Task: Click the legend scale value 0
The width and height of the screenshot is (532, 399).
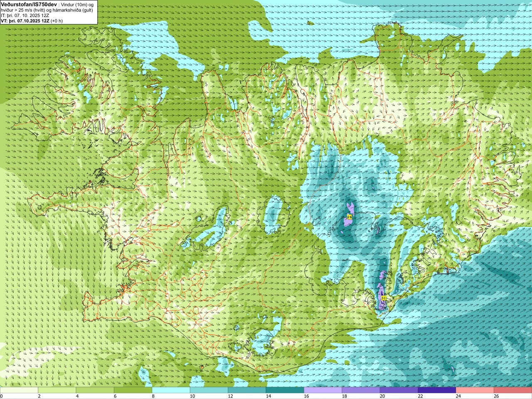Action: 2,396
